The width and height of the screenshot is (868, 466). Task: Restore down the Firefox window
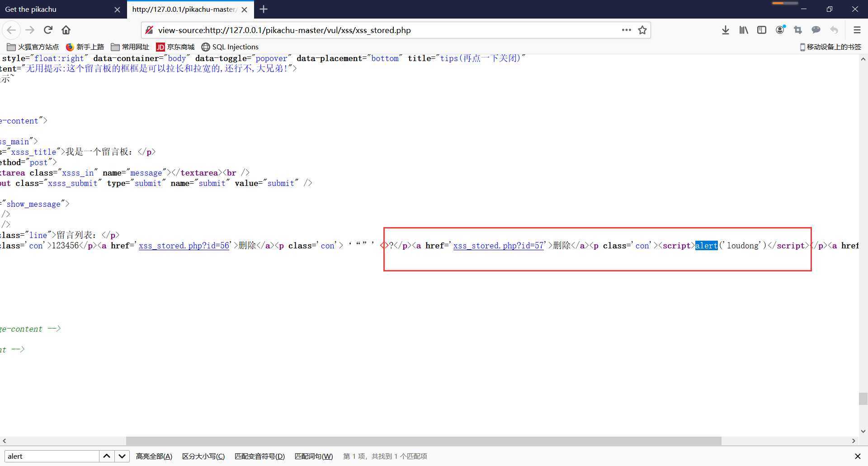(829, 9)
